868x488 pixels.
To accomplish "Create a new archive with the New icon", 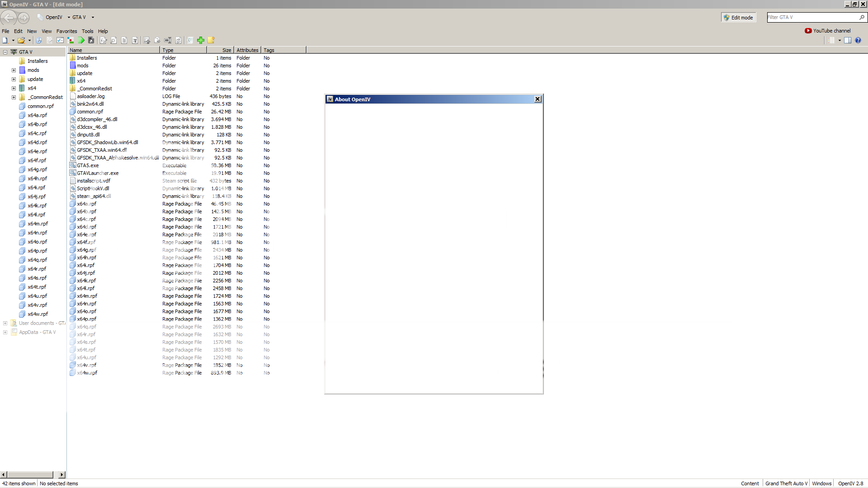I will pyautogui.click(x=5, y=40).
